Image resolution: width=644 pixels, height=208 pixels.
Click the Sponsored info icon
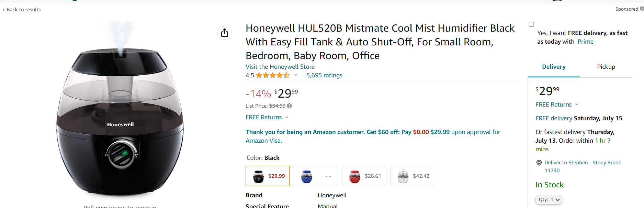tap(642, 9)
